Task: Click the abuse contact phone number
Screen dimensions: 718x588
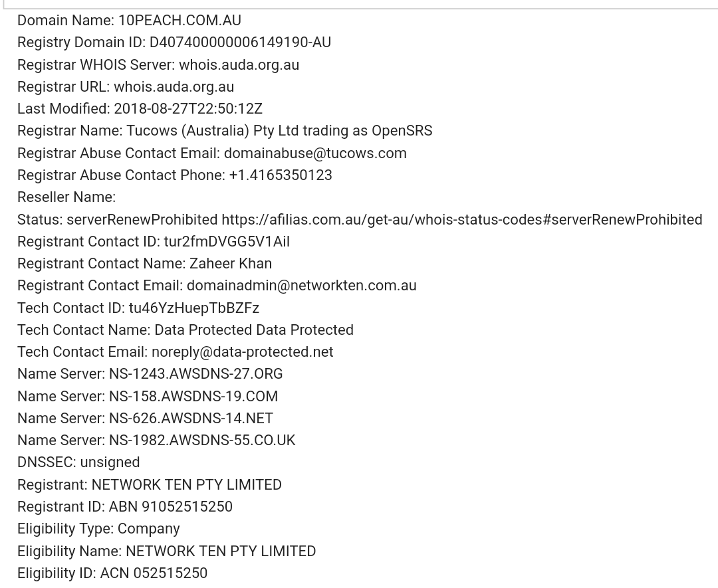Action: click(281, 175)
